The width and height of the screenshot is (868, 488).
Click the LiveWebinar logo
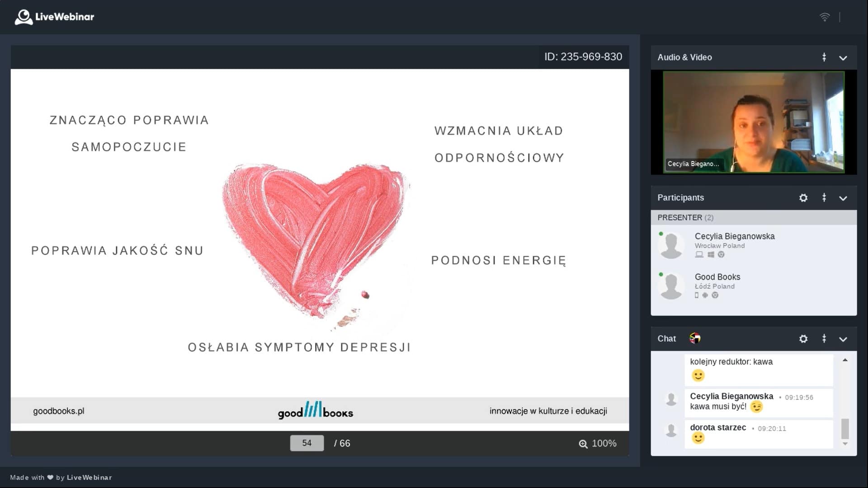54,17
